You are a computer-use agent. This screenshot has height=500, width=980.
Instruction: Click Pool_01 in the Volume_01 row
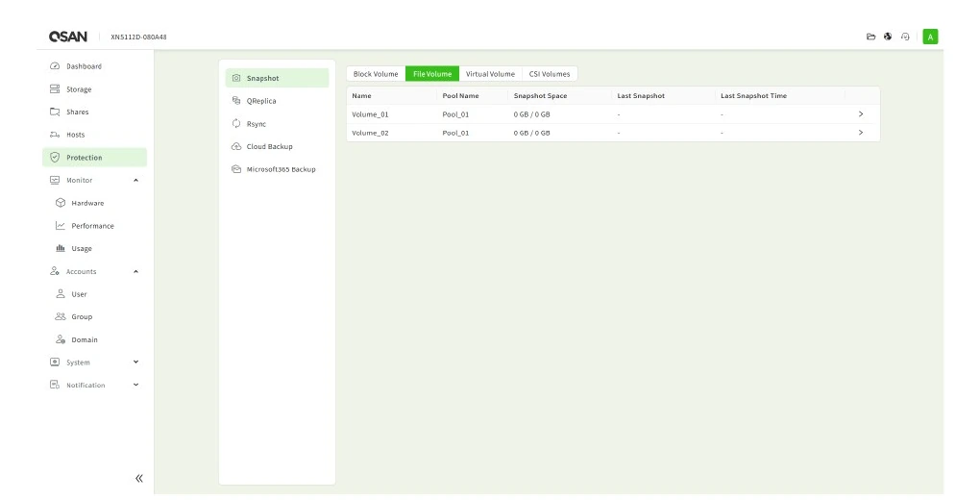pyautogui.click(x=455, y=114)
